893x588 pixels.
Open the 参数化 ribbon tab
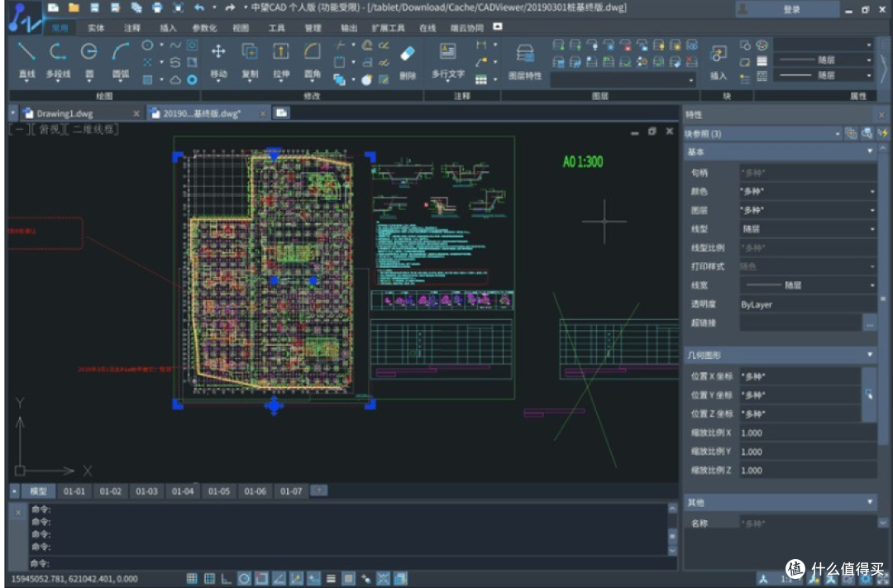pyautogui.click(x=204, y=27)
